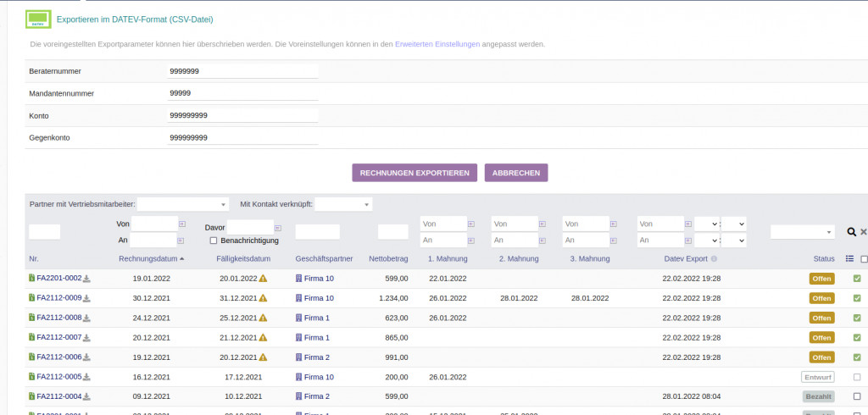Open calendar picker for Rechnungsdatum Von field
This screenshot has height=415, width=868.
pos(181,224)
